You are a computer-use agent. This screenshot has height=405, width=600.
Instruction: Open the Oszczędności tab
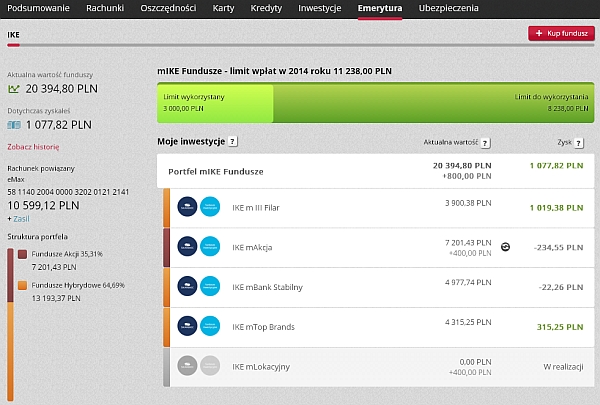pyautogui.click(x=168, y=8)
